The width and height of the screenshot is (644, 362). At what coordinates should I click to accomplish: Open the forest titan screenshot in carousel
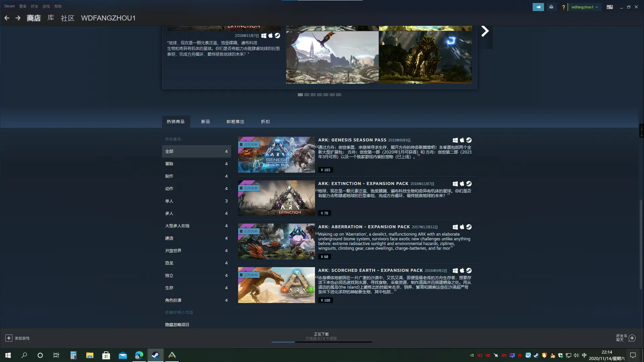425,58
